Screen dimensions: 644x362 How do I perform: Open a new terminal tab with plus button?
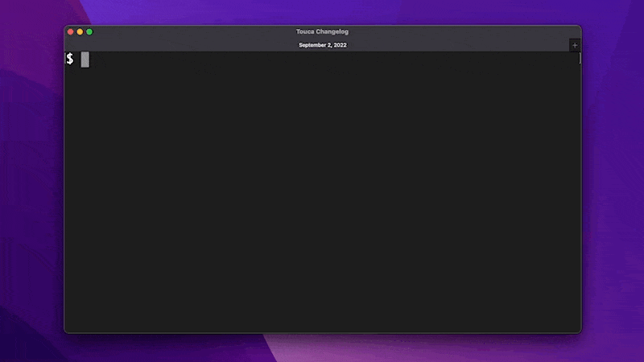tap(575, 45)
